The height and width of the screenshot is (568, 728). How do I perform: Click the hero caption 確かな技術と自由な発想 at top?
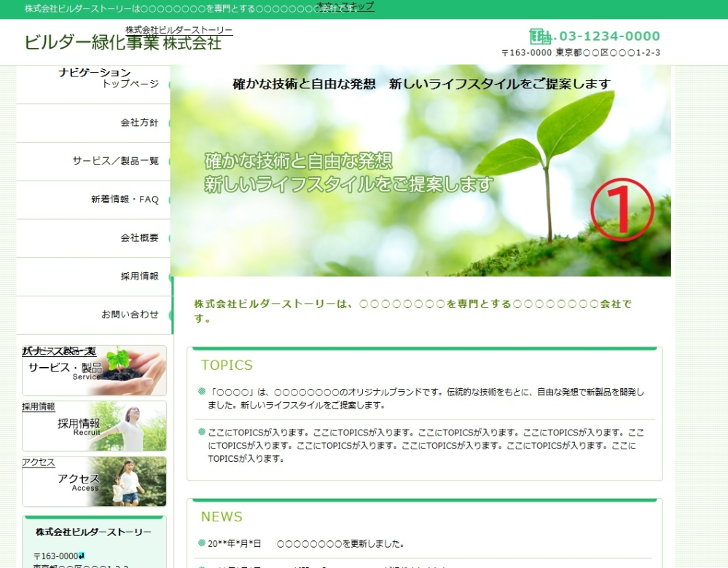[x=421, y=84]
